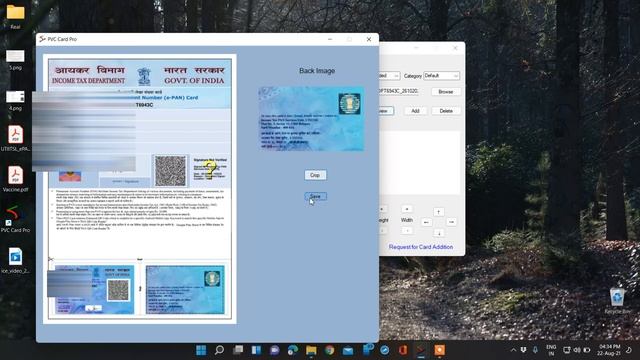Screen dimensions: 640x360
Task: Select the PVC Card Pro desktop shortcut
Action: point(16,219)
